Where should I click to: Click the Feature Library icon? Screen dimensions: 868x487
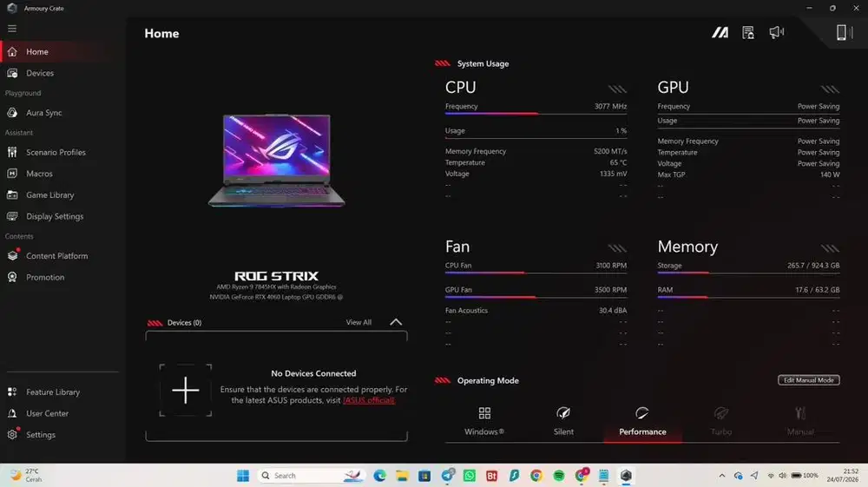(x=12, y=392)
